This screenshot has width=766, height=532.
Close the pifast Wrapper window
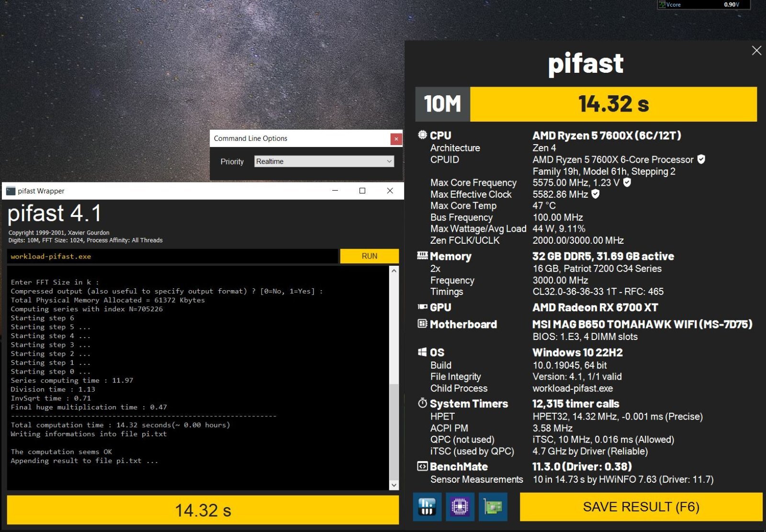click(x=390, y=191)
